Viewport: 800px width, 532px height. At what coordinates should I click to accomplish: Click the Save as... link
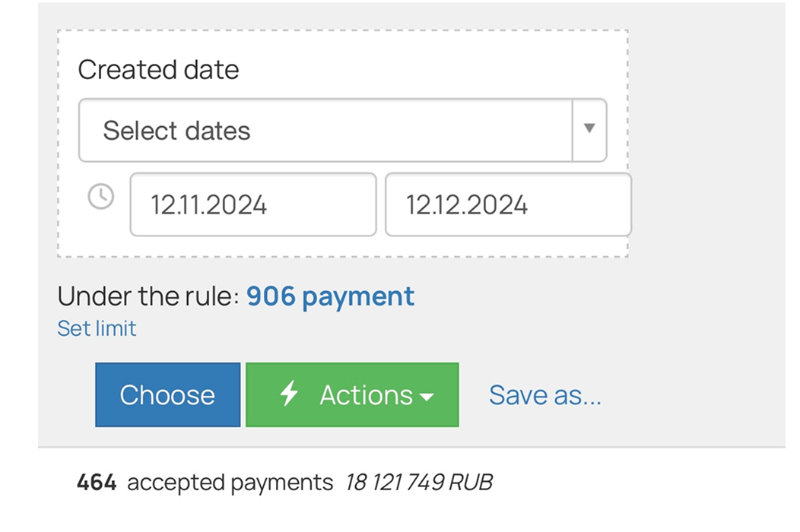pyautogui.click(x=544, y=394)
